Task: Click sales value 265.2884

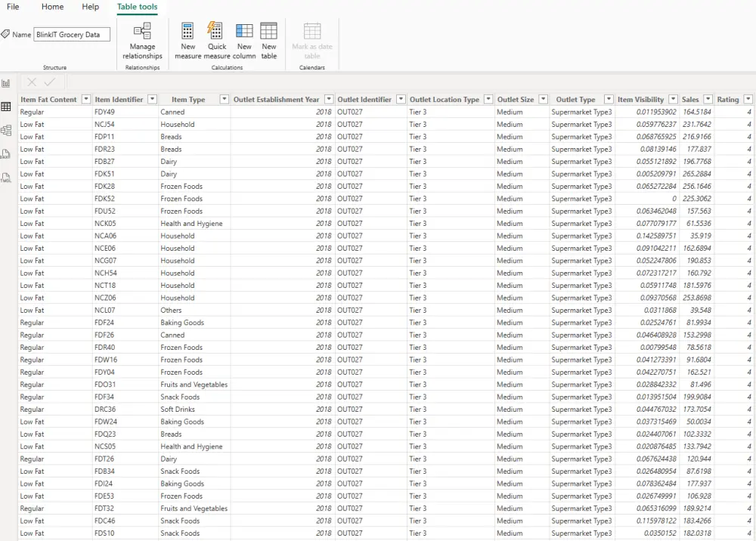Action: 697,174
